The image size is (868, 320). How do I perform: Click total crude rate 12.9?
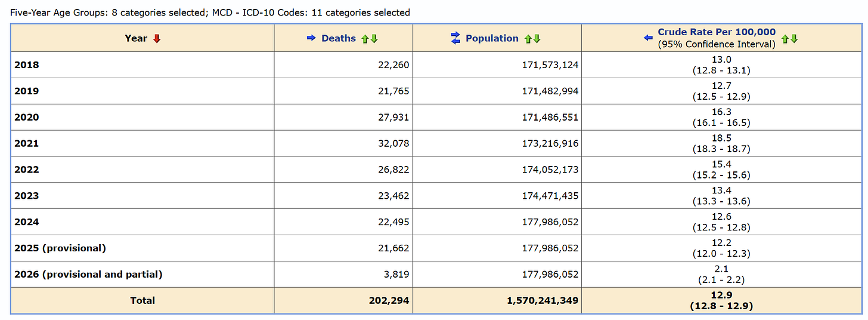coord(721,296)
